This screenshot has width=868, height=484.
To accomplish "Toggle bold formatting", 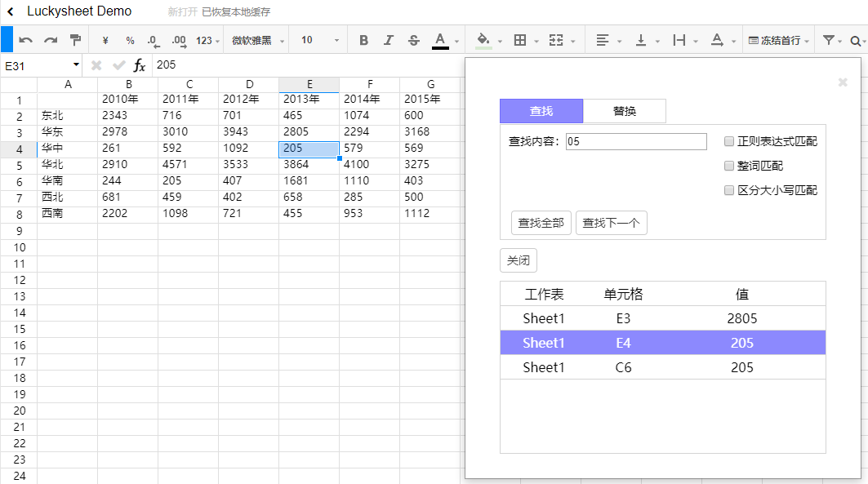I will click(363, 39).
